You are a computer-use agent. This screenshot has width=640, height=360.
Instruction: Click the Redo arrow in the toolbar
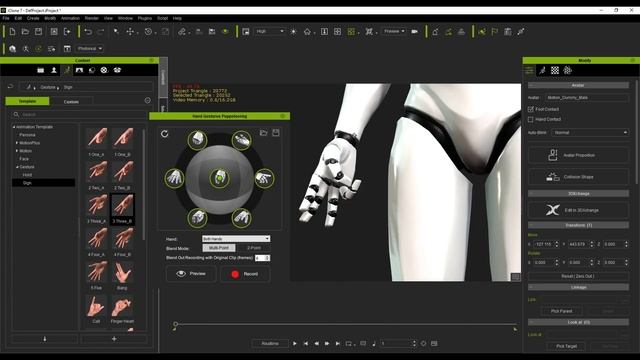(100, 32)
